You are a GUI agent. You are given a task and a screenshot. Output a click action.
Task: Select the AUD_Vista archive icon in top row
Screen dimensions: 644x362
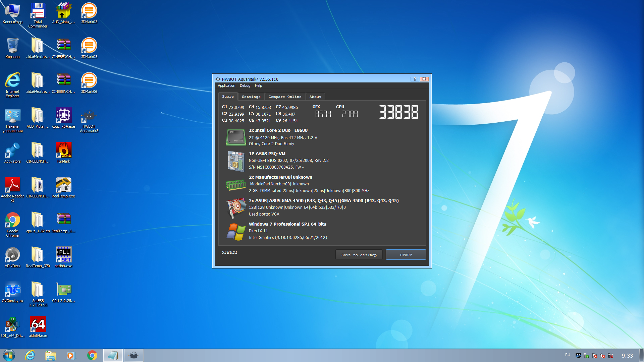[63, 13]
